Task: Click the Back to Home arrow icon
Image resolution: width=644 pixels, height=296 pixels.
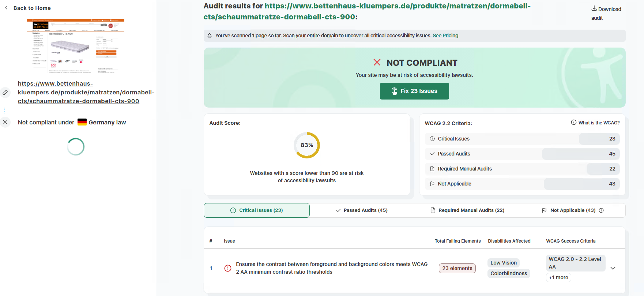Action: point(6,8)
